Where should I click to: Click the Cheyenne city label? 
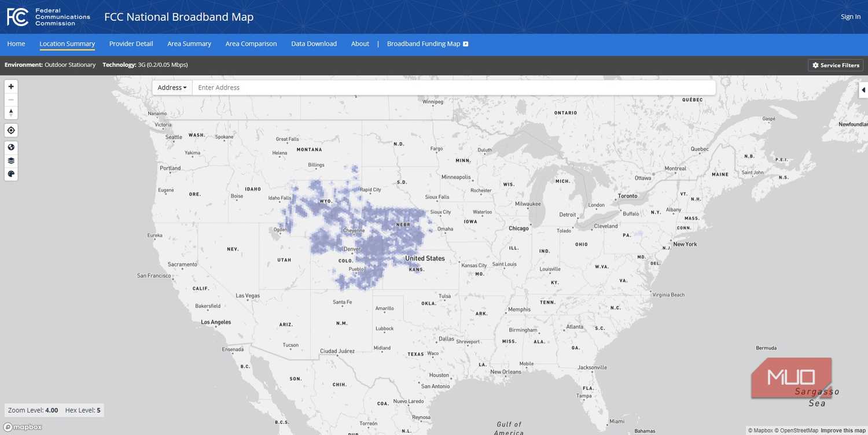click(354, 230)
